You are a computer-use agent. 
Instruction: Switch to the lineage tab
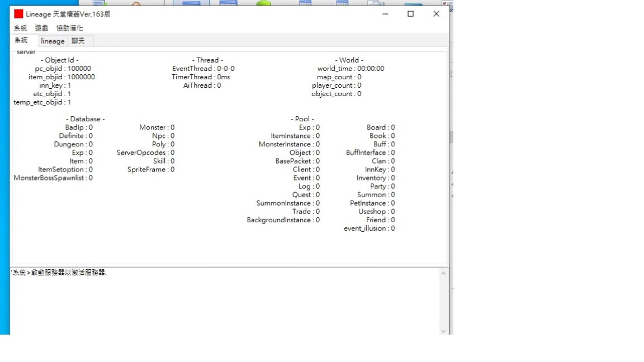(53, 41)
